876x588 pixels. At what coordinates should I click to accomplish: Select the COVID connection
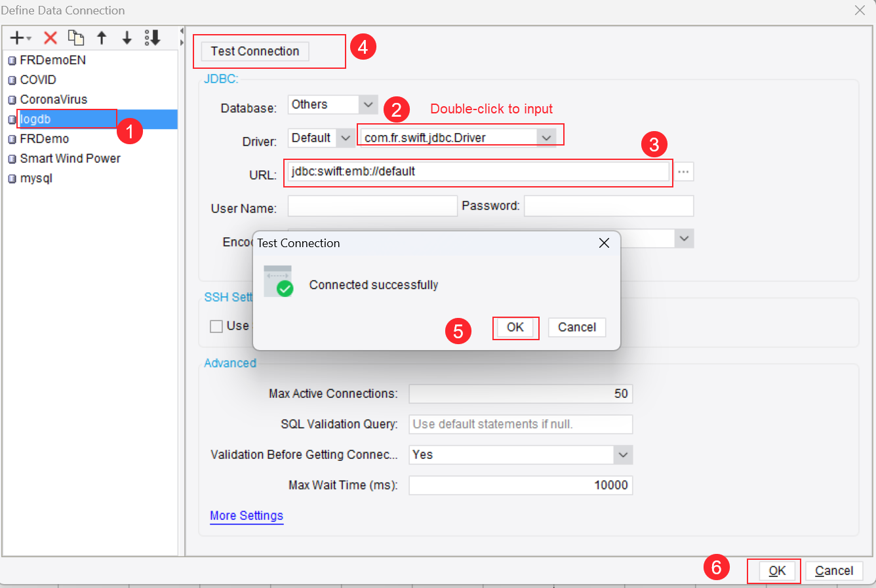click(x=90, y=80)
